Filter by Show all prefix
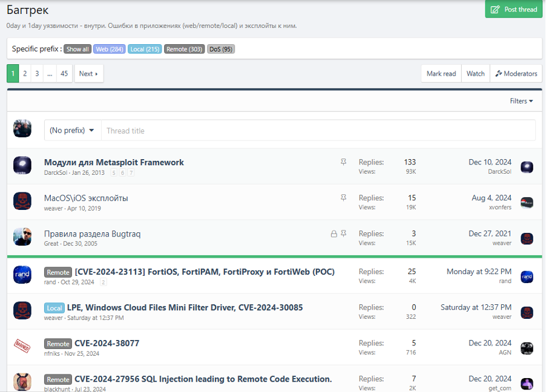 coord(77,49)
